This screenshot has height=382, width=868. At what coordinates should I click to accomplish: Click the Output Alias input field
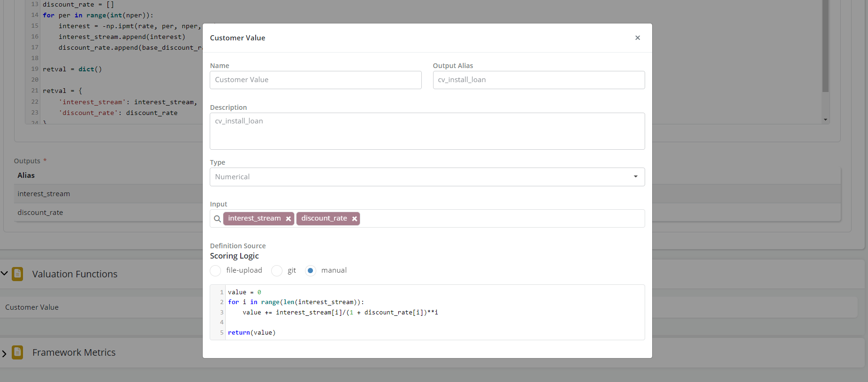[538, 80]
